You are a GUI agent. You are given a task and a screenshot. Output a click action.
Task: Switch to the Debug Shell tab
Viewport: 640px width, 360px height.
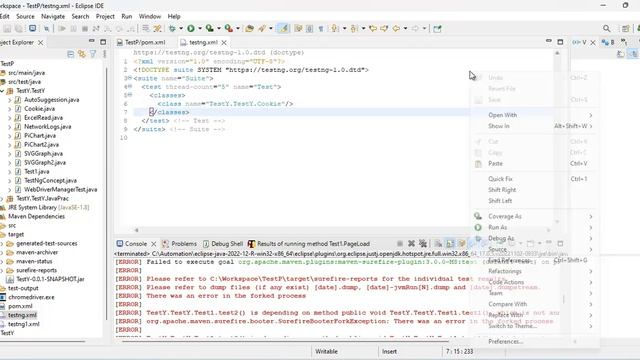point(223,244)
